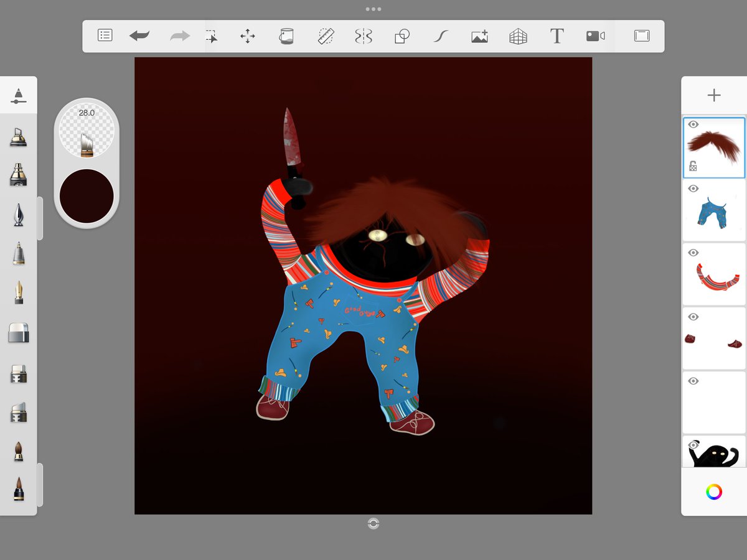Hide the hair layer via eye icon
Screen dimensions: 747x560
(x=693, y=124)
